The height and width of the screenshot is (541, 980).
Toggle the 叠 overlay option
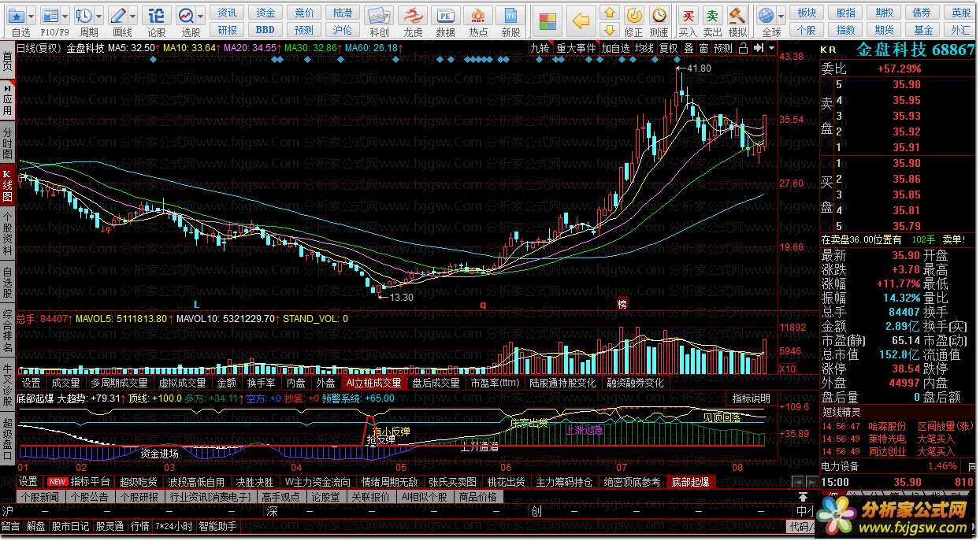coord(689,48)
